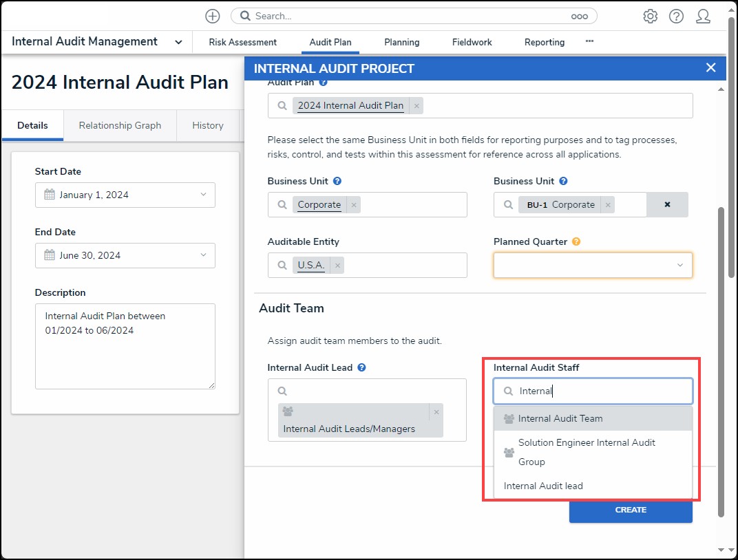Remove Corporate tag from left Business Unit
Screen dimensions: 738x560
tap(354, 205)
